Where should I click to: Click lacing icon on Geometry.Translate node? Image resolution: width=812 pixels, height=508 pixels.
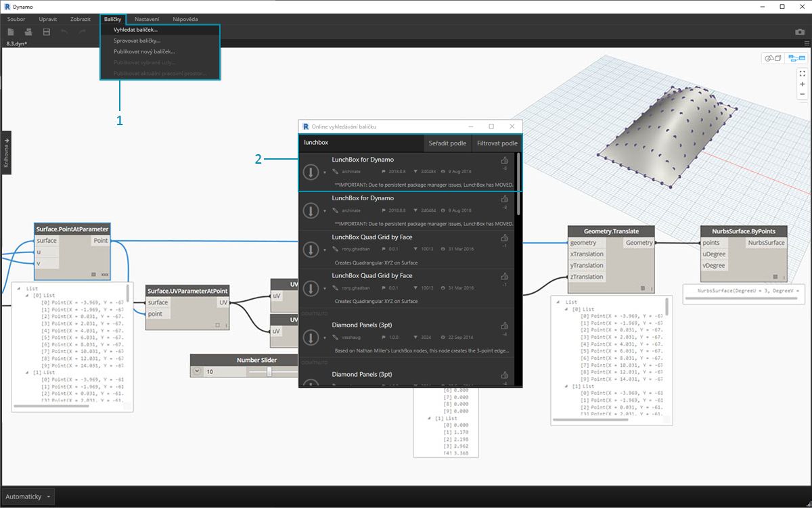point(651,289)
